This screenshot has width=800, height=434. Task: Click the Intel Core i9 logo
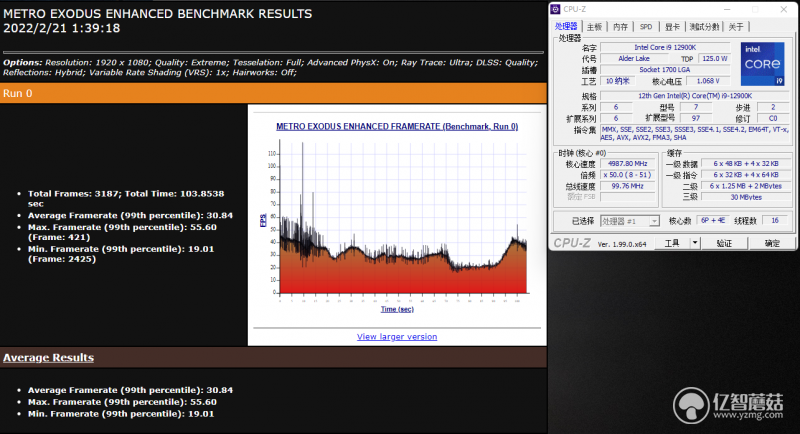[x=762, y=64]
